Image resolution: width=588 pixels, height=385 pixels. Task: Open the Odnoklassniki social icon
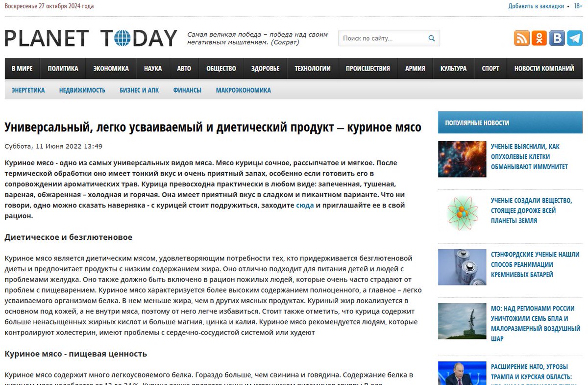point(539,38)
